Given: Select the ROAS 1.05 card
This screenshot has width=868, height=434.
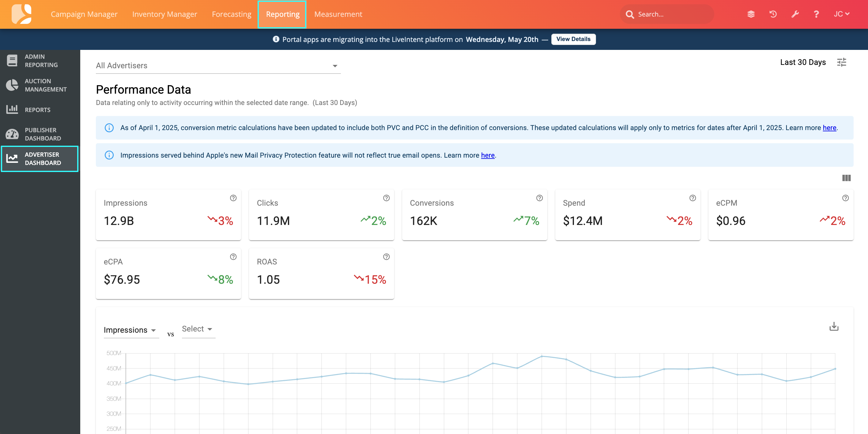Looking at the screenshot, I should [x=321, y=273].
